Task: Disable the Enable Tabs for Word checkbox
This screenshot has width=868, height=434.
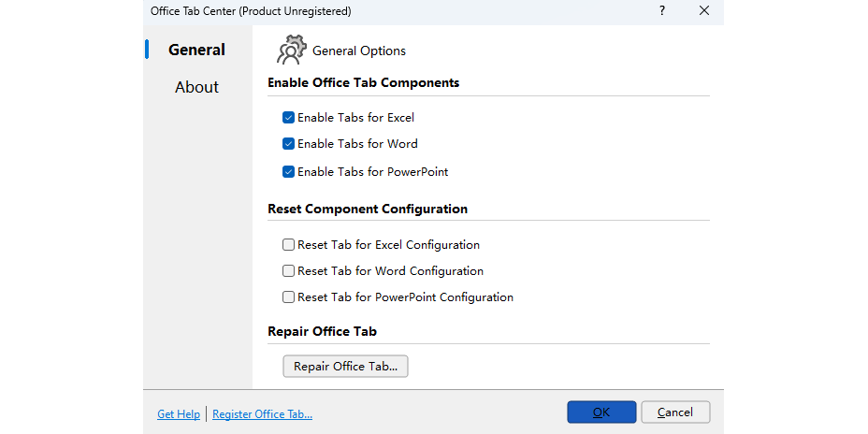Action: [x=289, y=144]
